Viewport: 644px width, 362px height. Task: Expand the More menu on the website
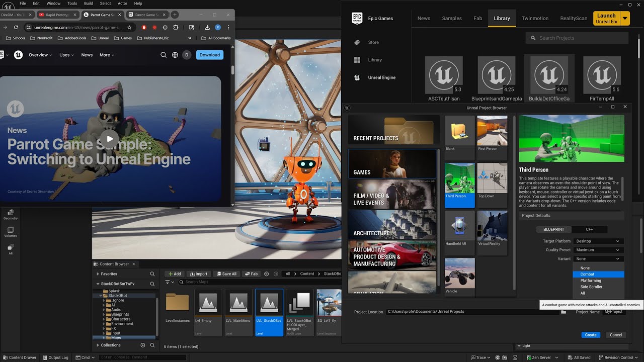pos(107,55)
